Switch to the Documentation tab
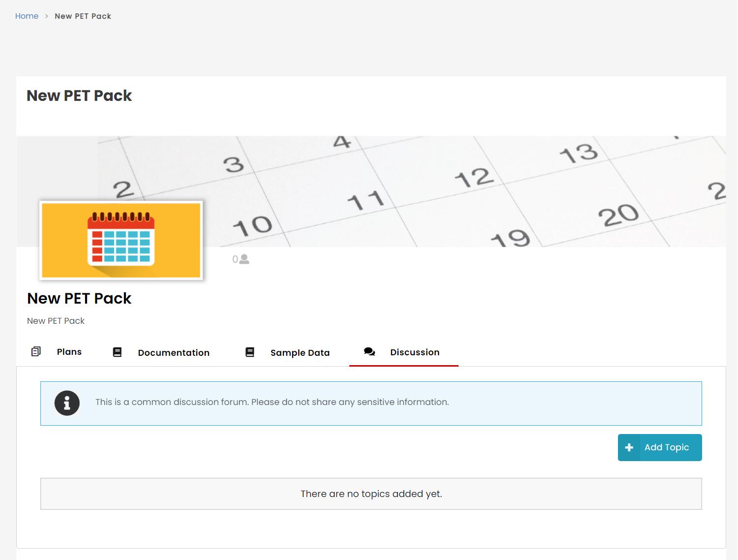 [x=174, y=353]
